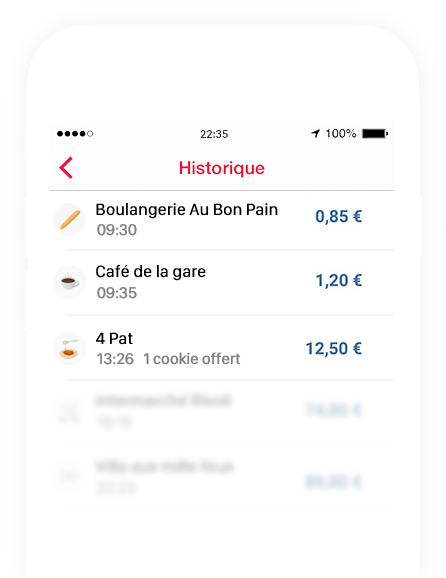Open the 4 Pat transaction
This screenshot has width=446, height=578.
coord(222,348)
